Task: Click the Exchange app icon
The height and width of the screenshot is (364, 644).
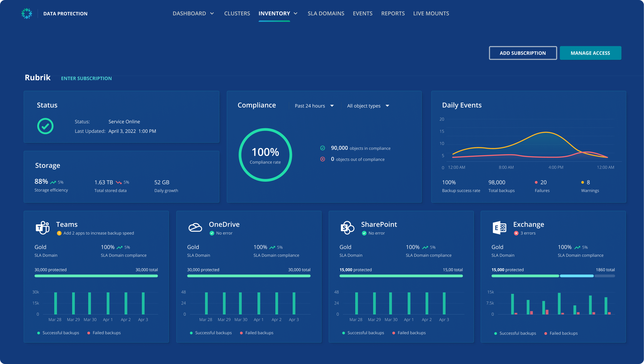Action: point(499,228)
